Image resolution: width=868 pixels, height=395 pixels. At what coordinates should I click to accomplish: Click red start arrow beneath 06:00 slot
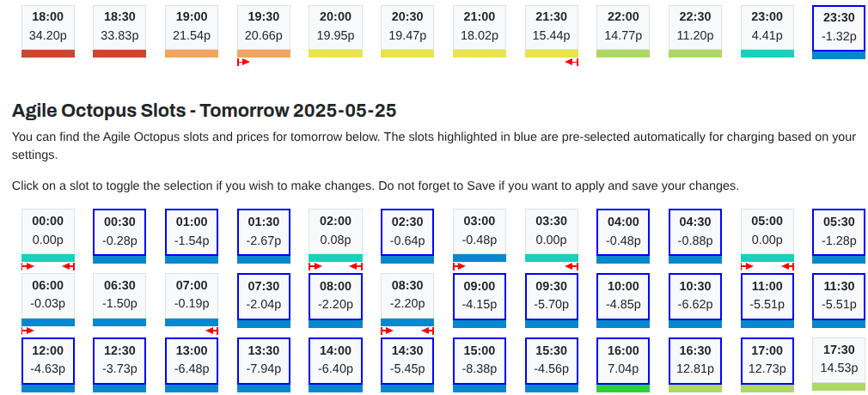coord(28,331)
